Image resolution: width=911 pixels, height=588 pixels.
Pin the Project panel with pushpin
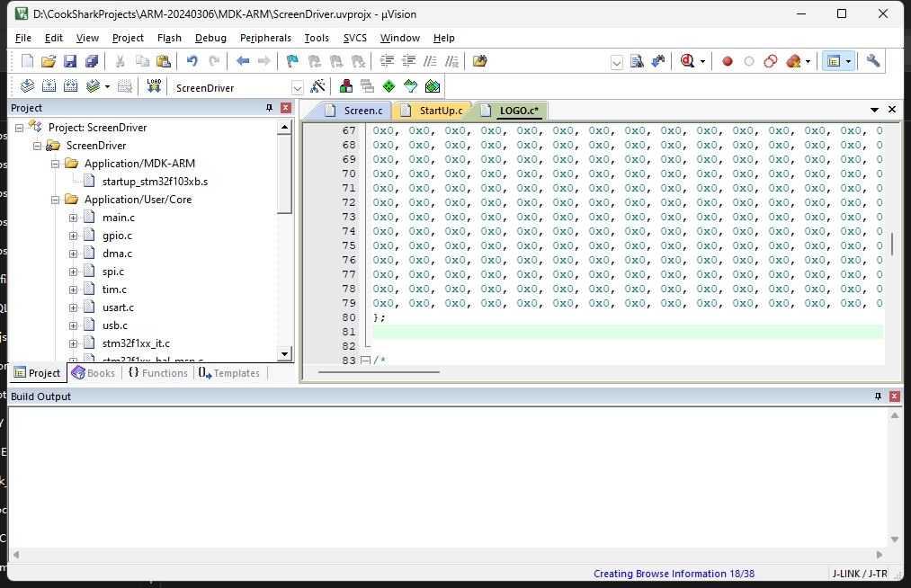pyautogui.click(x=269, y=108)
